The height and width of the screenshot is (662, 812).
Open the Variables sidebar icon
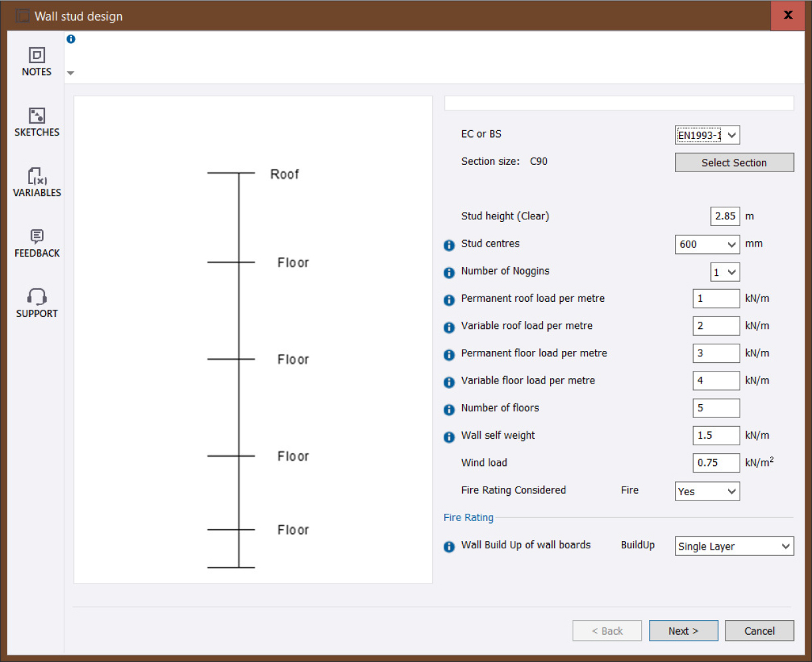point(37,176)
